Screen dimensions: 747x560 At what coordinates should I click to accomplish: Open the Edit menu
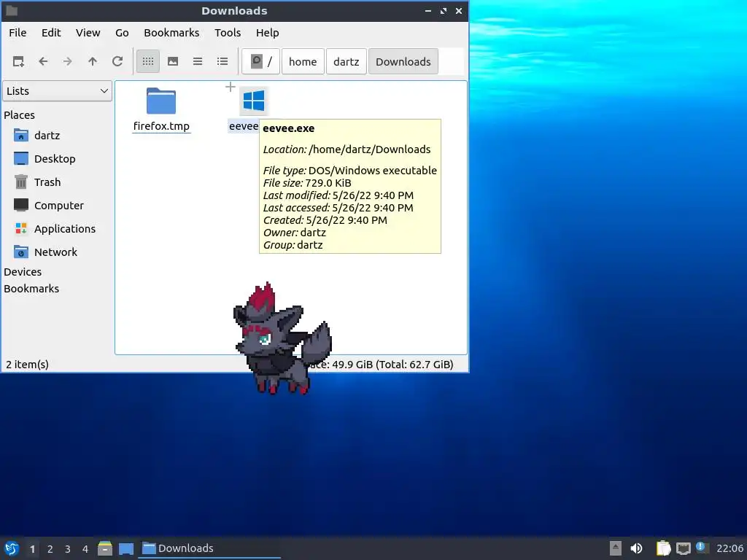coord(51,33)
